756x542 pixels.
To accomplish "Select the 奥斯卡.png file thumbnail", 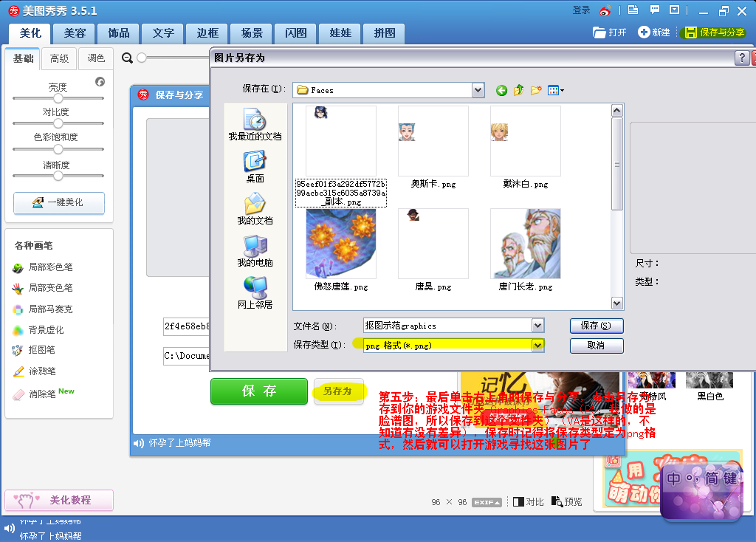I will point(433,142).
